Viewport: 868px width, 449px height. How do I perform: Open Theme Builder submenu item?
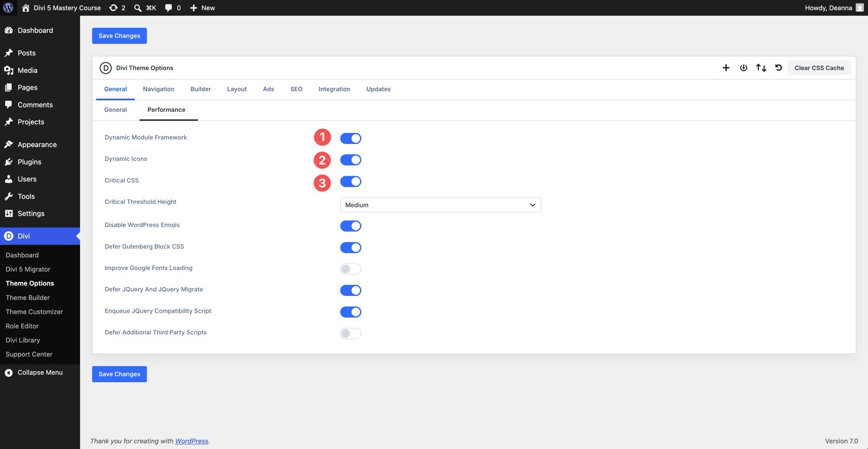[x=28, y=297]
